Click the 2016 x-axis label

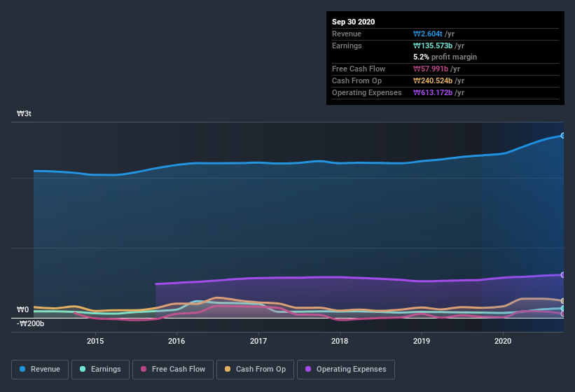pyautogui.click(x=176, y=341)
